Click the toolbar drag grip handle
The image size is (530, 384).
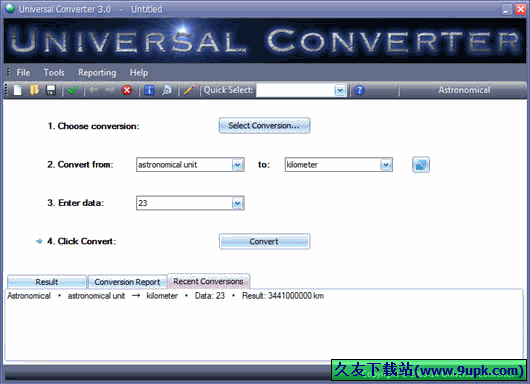point(6,90)
